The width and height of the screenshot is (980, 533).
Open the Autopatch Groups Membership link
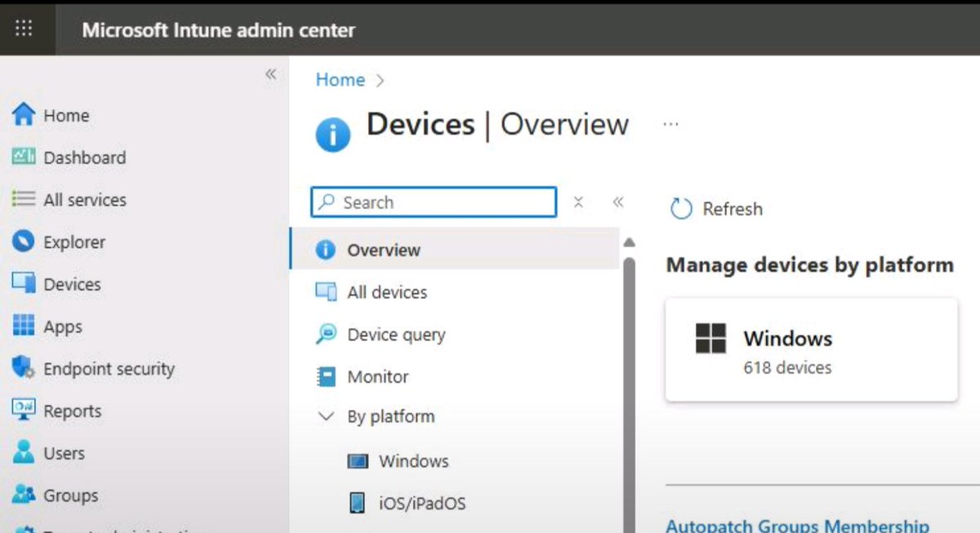pos(797,525)
